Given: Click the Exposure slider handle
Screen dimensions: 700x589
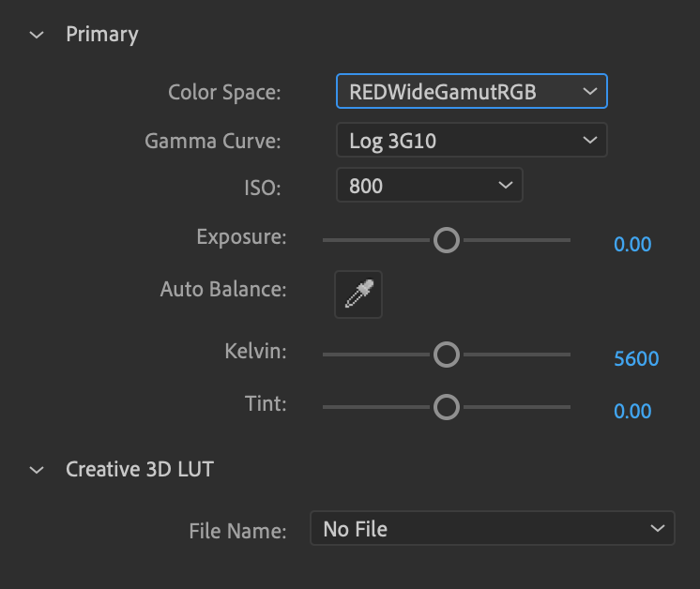Looking at the screenshot, I should tap(447, 240).
